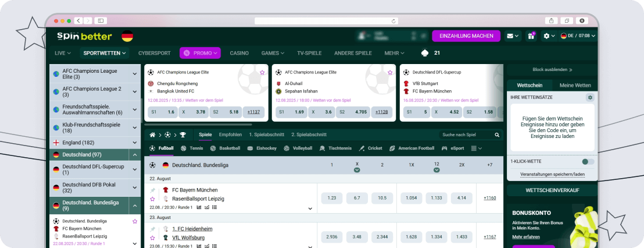This screenshot has width=644, height=248.
Task: Click the trophy breadcrumb icon
Action: coord(183,135)
